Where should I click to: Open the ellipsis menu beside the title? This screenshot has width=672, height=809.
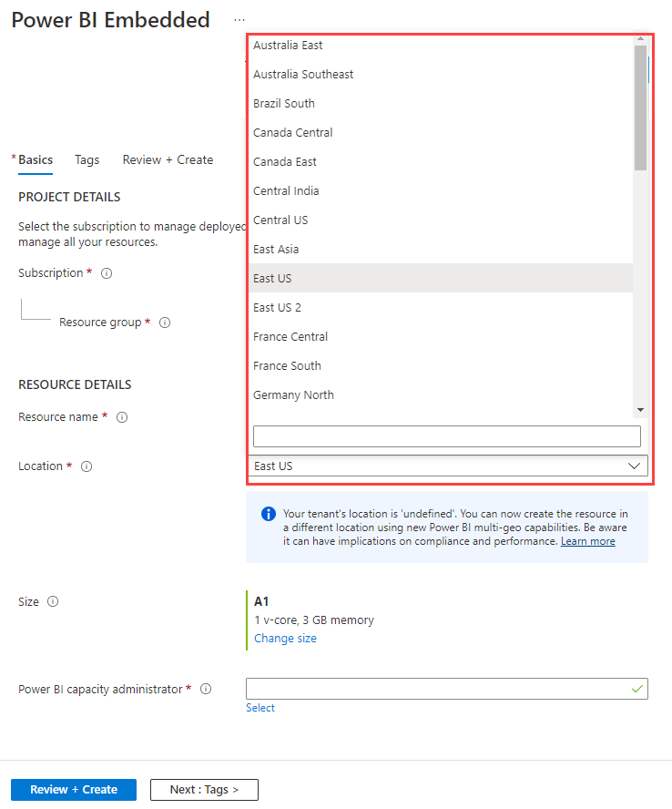tap(239, 19)
